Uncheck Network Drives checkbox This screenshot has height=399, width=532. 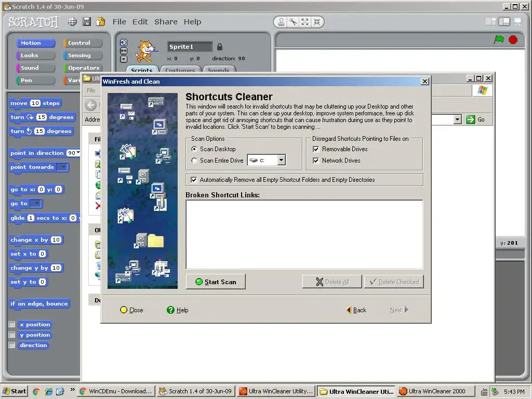[x=316, y=161]
